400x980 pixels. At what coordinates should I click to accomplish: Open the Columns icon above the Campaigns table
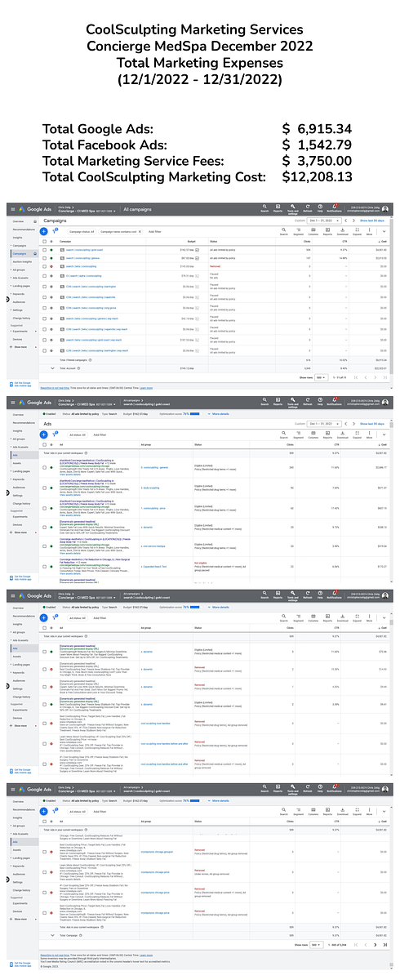click(x=313, y=231)
